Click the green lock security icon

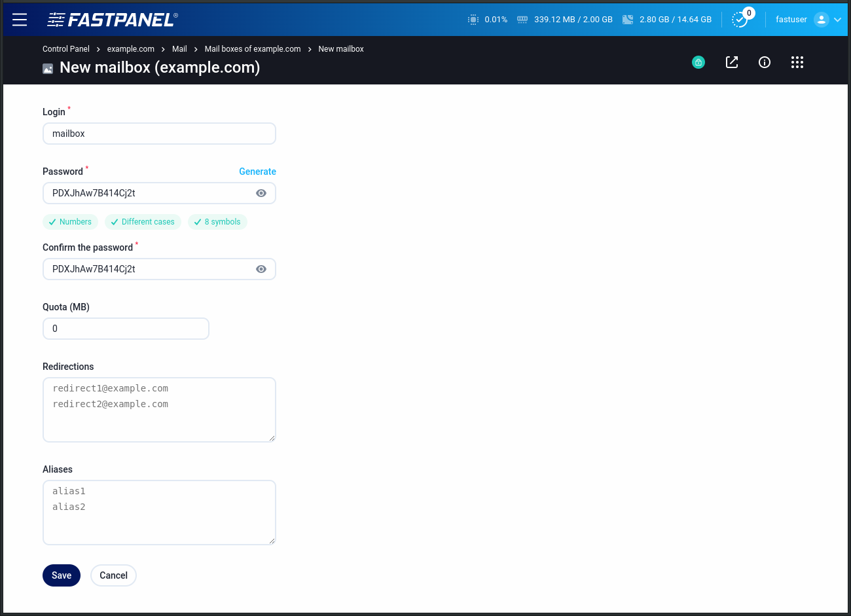[698, 62]
